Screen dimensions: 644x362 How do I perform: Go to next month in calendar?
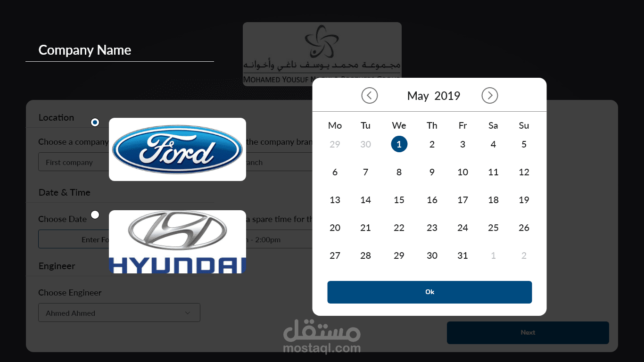click(x=490, y=96)
